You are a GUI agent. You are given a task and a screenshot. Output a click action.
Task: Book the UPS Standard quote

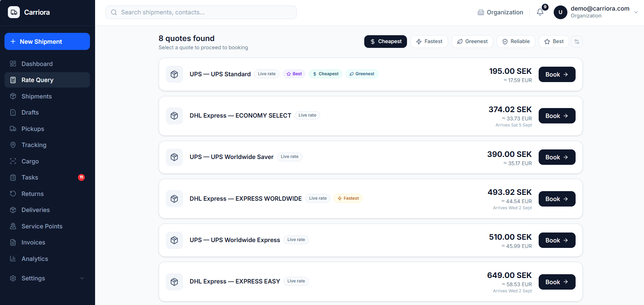(x=557, y=74)
